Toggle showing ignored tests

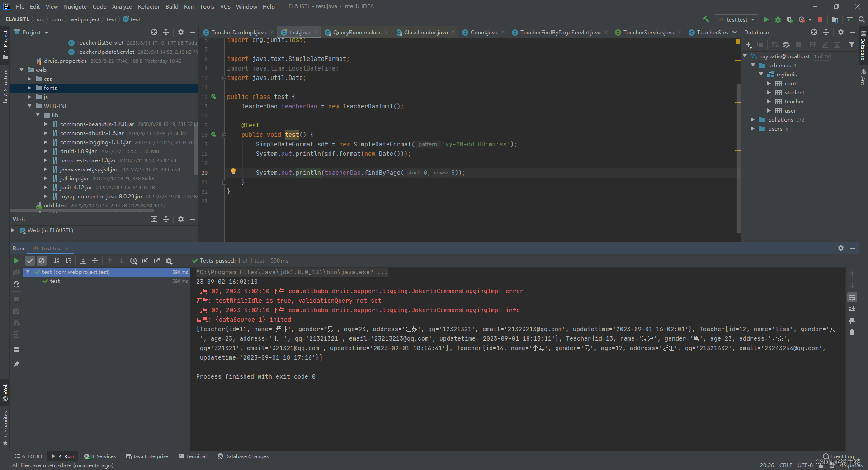42,261
